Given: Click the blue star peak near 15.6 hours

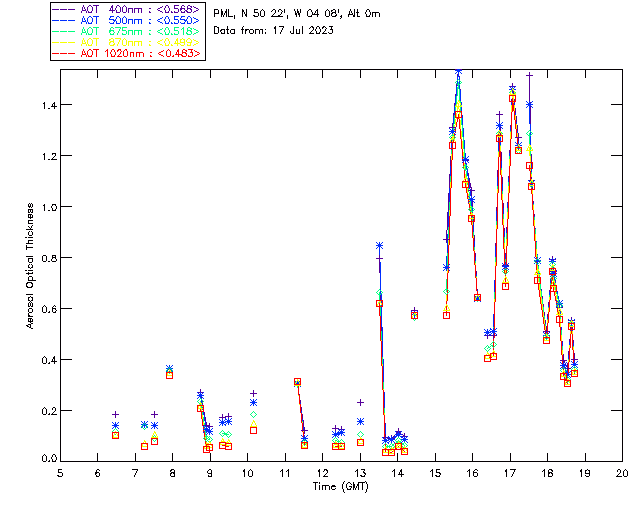Looking at the screenshot, I should (x=458, y=72).
